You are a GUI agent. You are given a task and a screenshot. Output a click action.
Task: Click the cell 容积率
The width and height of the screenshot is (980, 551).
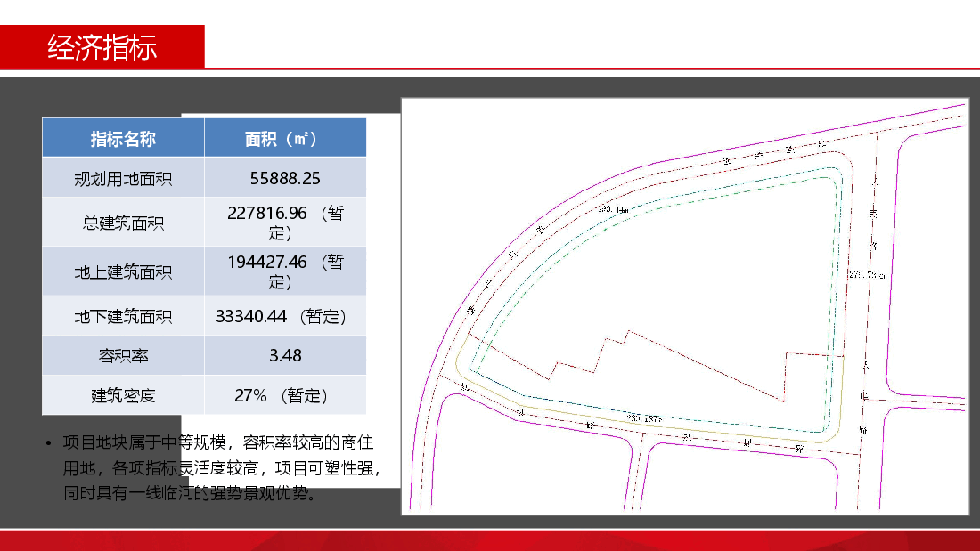pos(123,356)
